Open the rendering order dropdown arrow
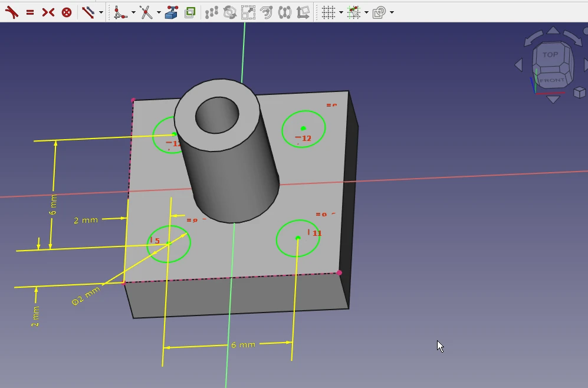588x388 pixels. pyautogui.click(x=392, y=12)
